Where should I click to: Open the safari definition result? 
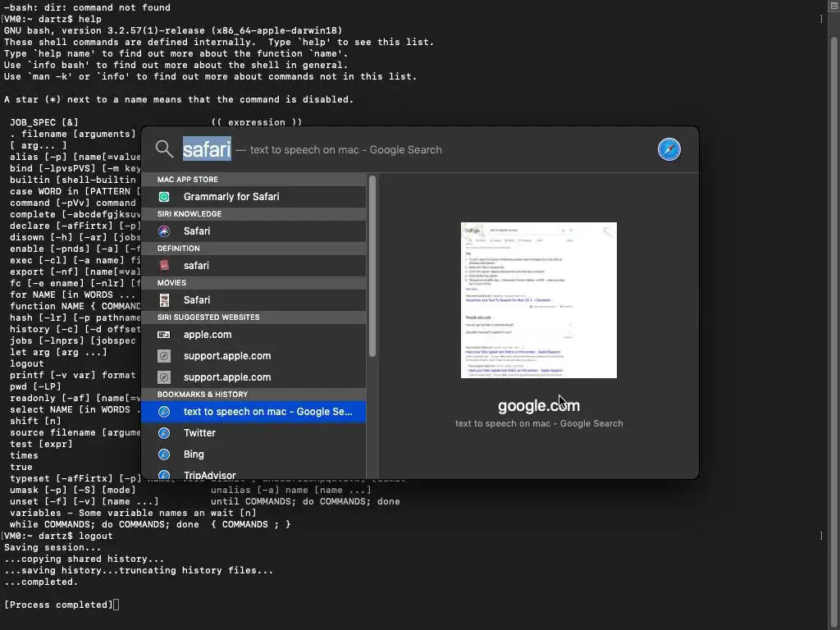[254, 265]
